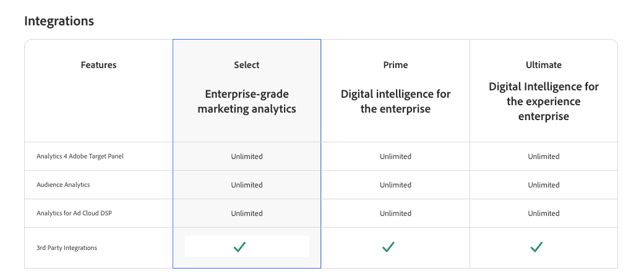Click the Features column header
Viewport: 644px width, 276px height.
98,65
